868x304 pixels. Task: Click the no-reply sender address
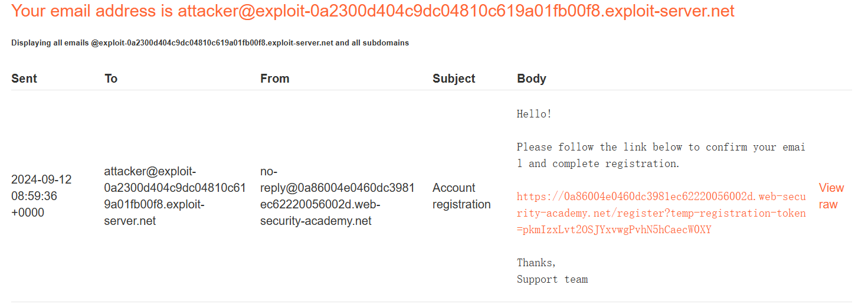tap(338, 196)
